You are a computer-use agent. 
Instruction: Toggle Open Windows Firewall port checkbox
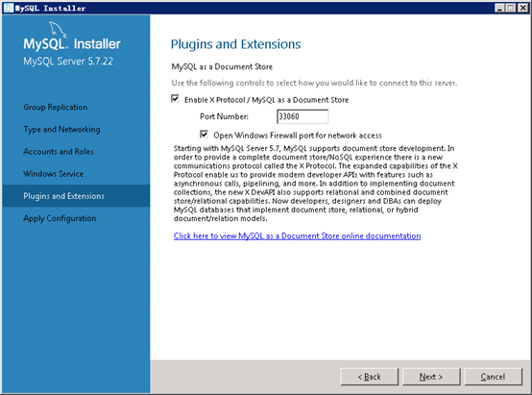[204, 135]
